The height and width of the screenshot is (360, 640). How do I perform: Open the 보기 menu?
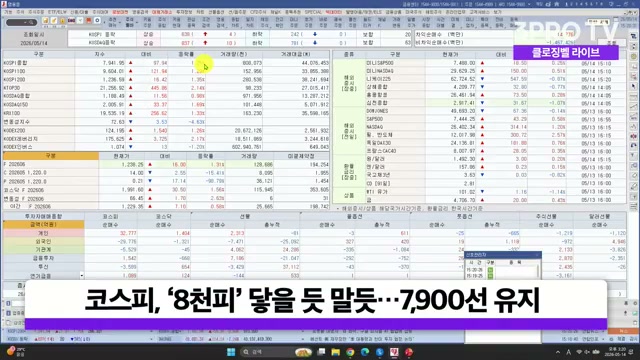point(497,12)
